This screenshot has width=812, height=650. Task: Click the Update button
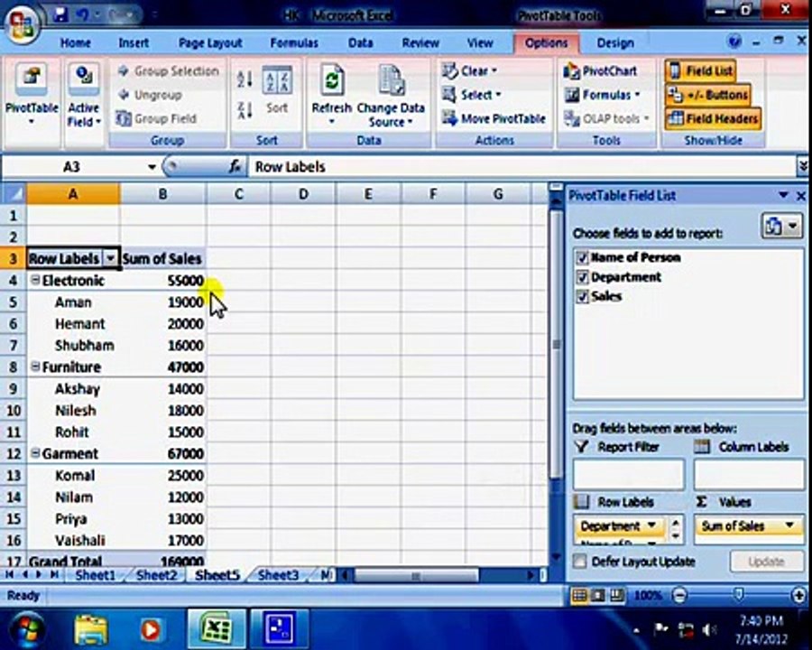click(x=766, y=562)
